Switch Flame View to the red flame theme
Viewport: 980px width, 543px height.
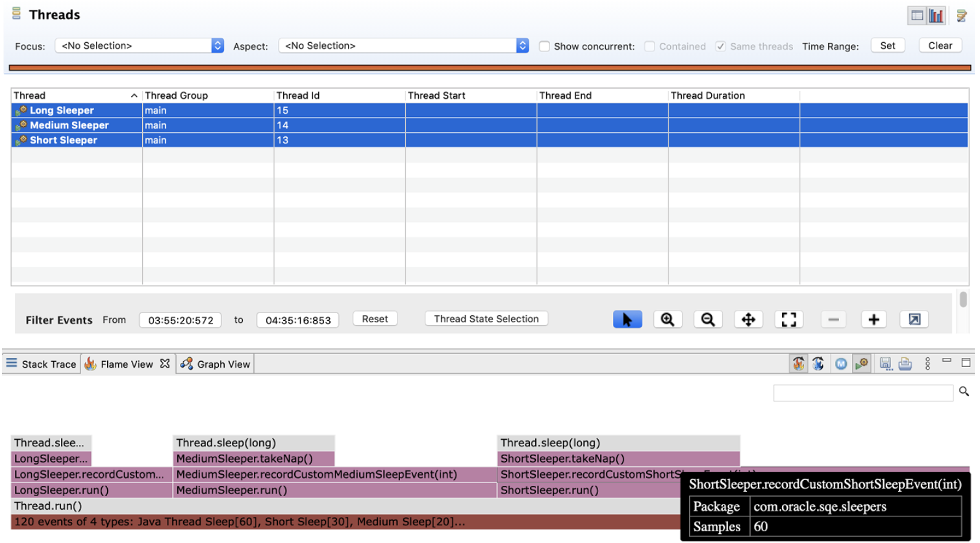pyautogui.click(x=798, y=363)
